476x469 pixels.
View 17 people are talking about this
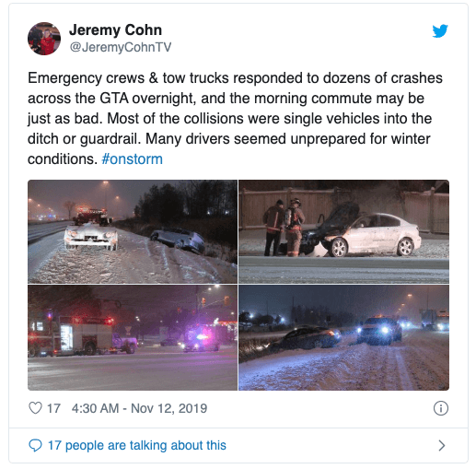pos(137,445)
